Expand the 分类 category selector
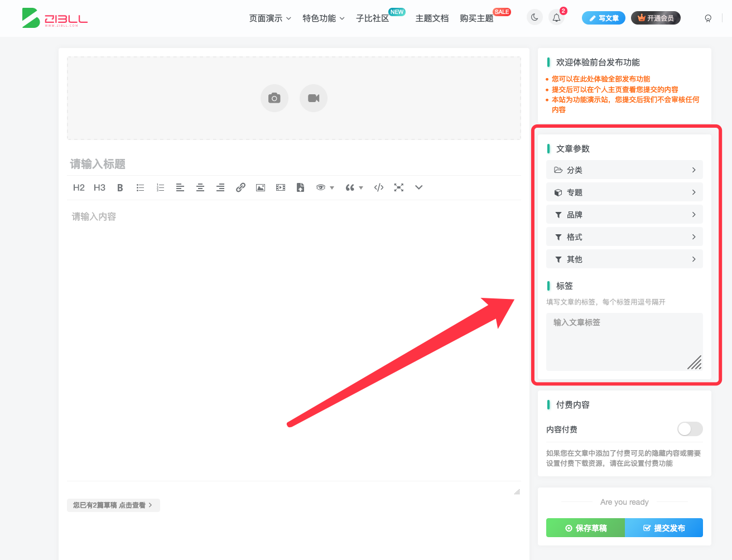The image size is (732, 560). click(624, 170)
